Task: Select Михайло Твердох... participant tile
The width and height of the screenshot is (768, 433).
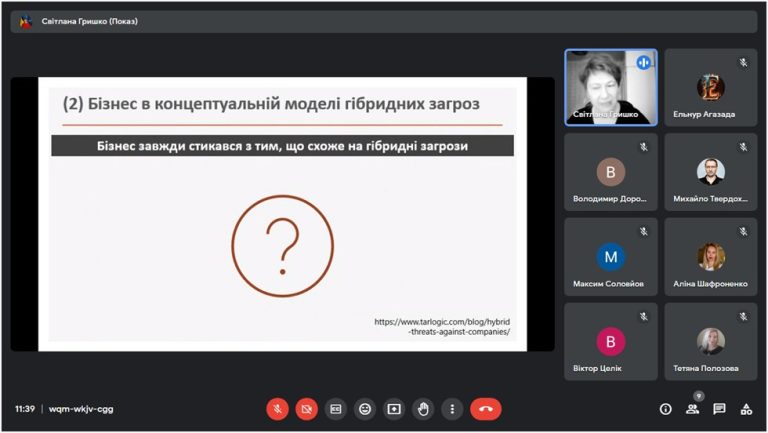Action: click(711, 172)
